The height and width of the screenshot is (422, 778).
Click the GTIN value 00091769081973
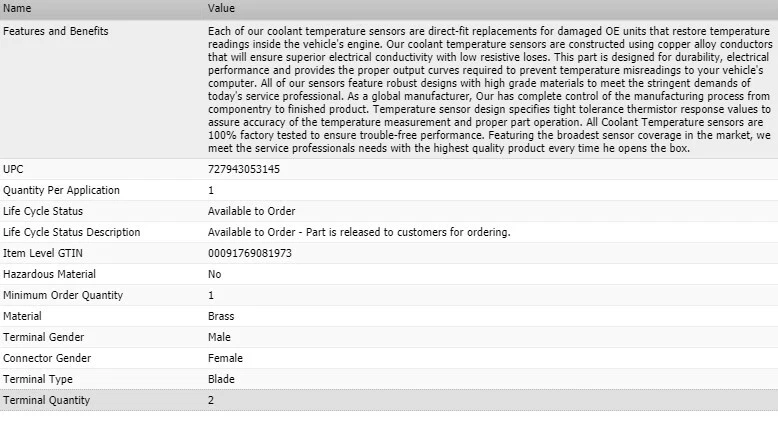(250, 253)
